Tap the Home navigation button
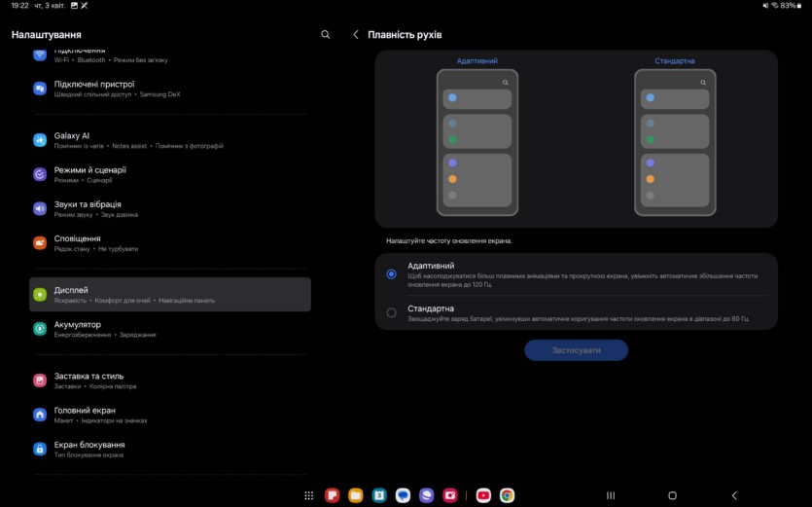The height and width of the screenshot is (507, 812). coord(672,495)
